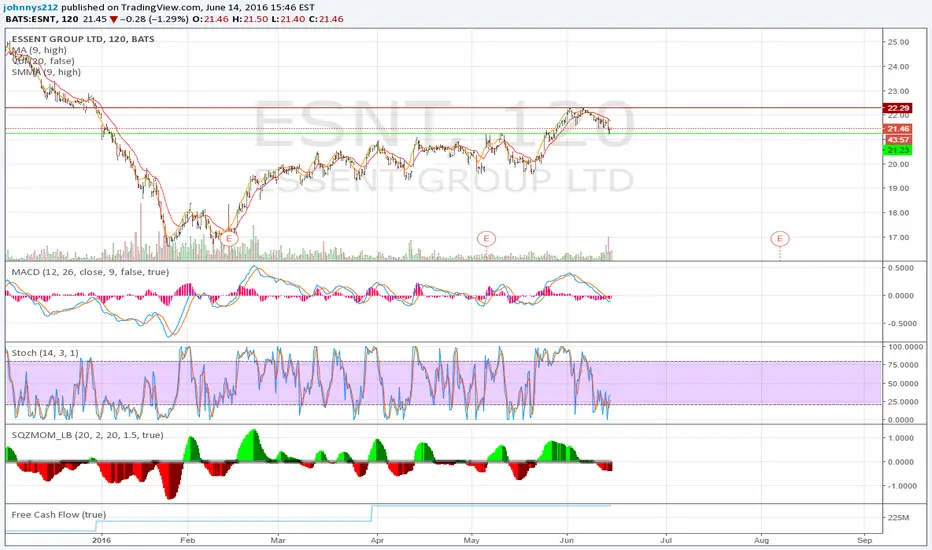Click the Aug label on the time axis
Screen dimensions: 932x550
pos(761,540)
